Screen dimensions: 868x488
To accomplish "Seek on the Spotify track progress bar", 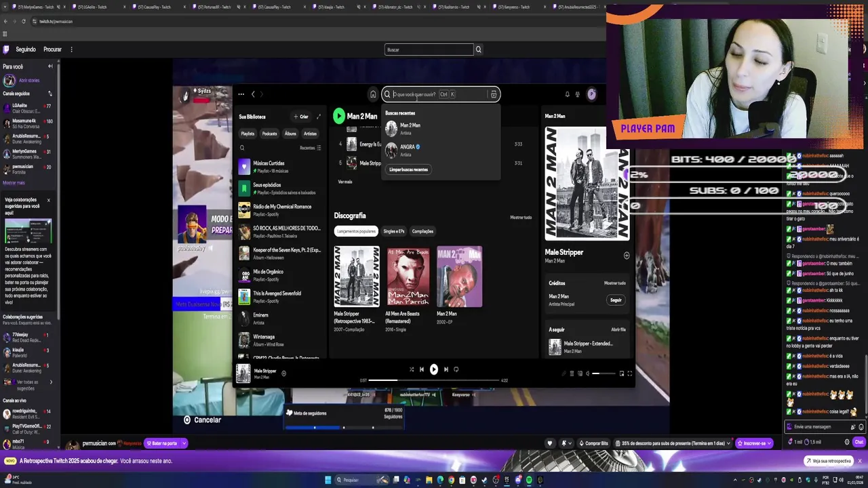I will point(434,380).
